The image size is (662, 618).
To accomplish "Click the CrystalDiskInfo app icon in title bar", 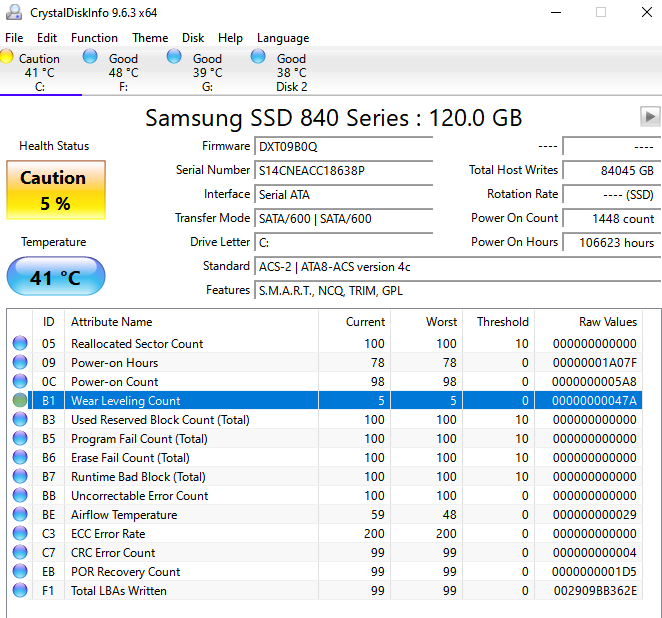I will pos(14,12).
